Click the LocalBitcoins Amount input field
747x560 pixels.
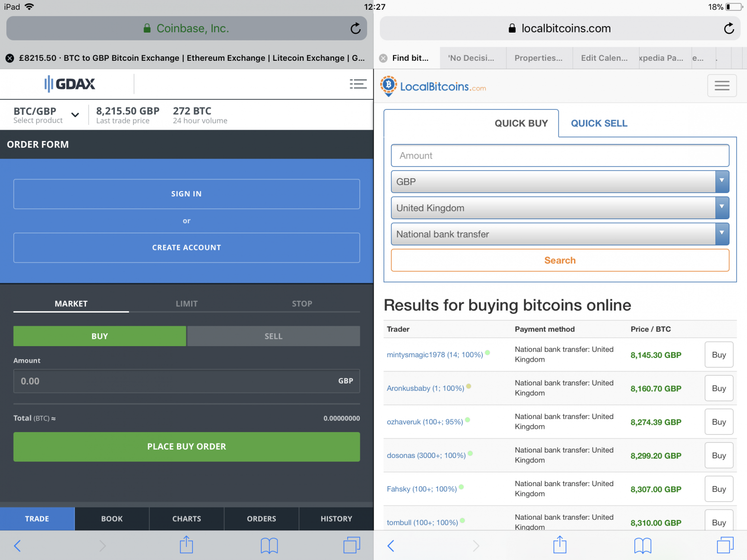[560, 156]
